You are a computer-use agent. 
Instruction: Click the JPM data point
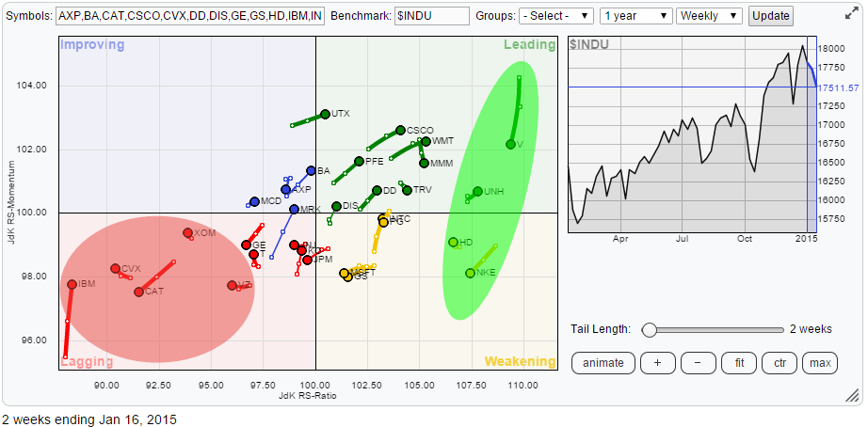click(x=307, y=260)
